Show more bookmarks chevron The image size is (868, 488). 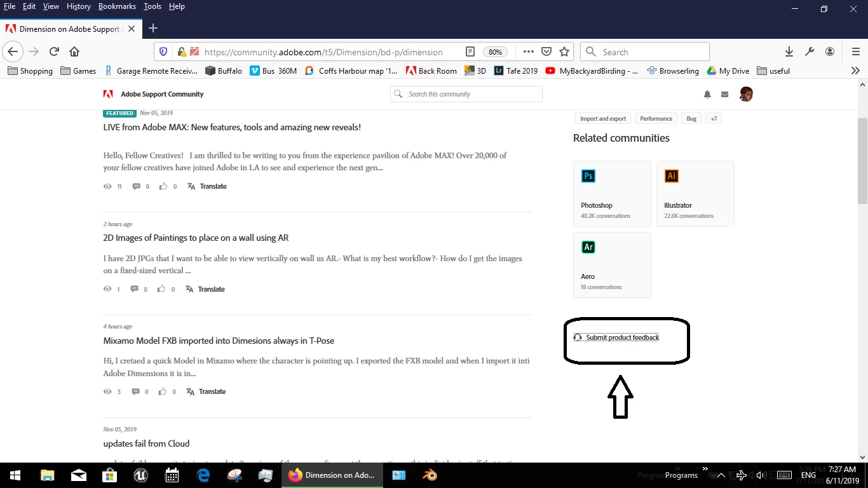coord(855,71)
